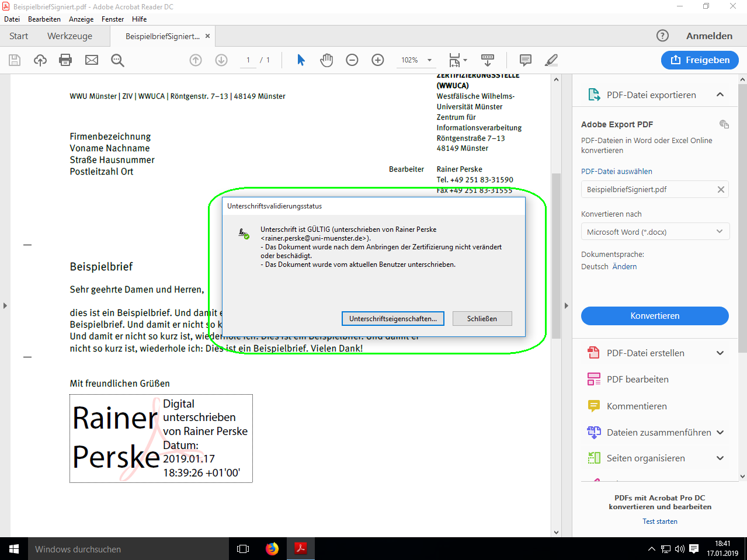This screenshot has height=560, width=747.
Task: Upload file with cloud icon
Action: point(40,60)
